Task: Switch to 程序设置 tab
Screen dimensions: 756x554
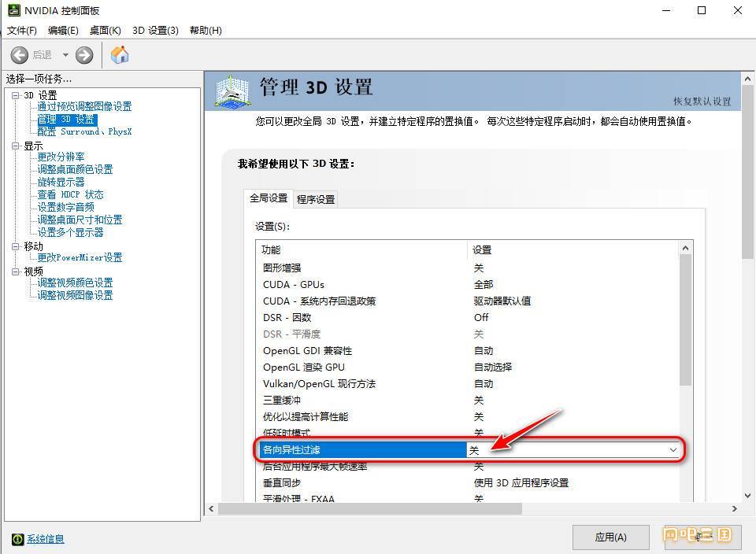Action: pos(316,199)
